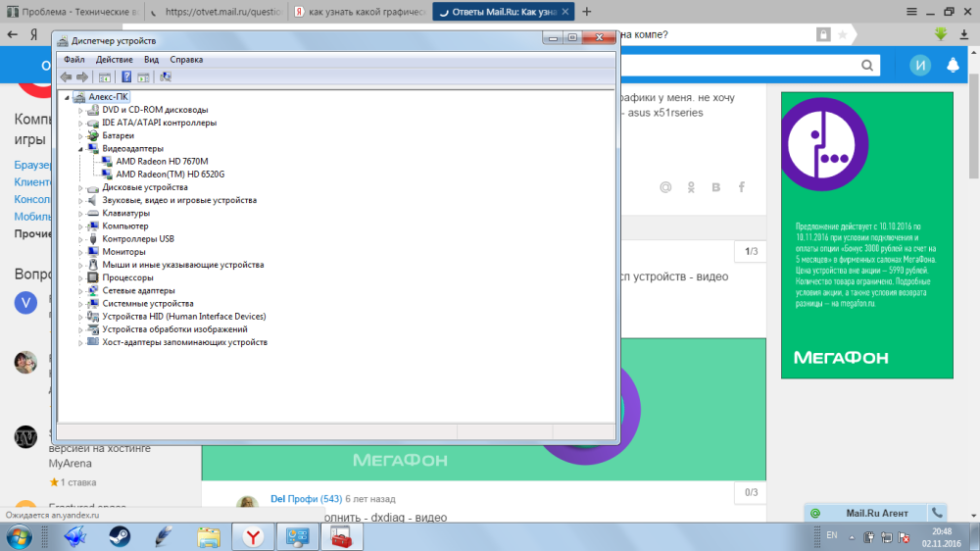
Task: Click the Mail.Ru Агент phone icon
Action: [937, 514]
